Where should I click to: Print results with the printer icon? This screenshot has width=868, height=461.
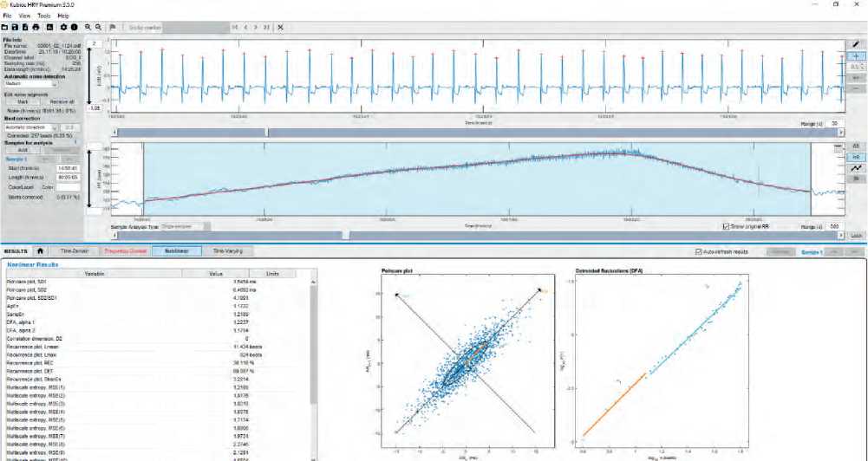[36, 27]
